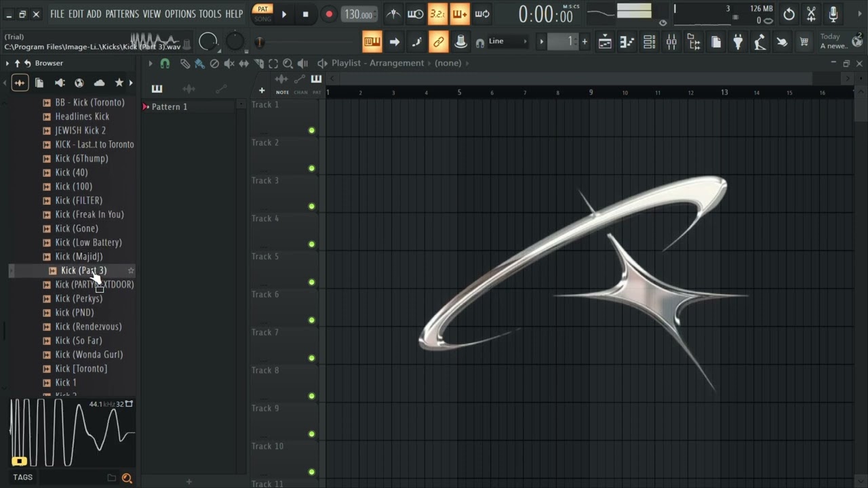This screenshot has width=868, height=488.
Task: Click the TAGS button in the browser
Action: (22, 477)
